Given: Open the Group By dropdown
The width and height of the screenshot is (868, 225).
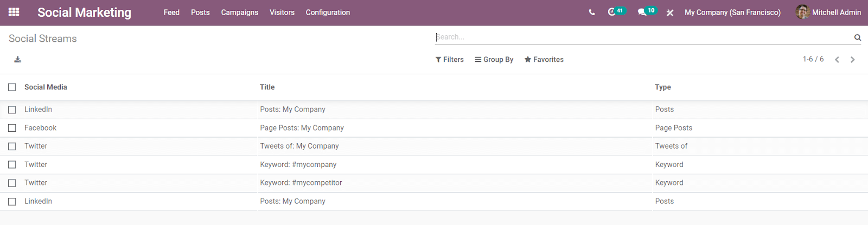Looking at the screenshot, I should click(x=494, y=60).
